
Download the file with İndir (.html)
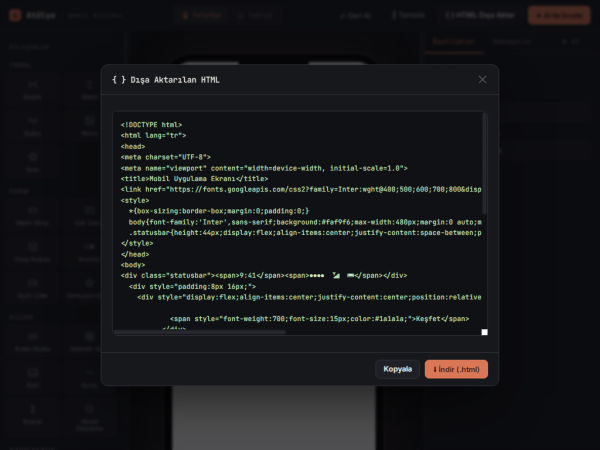(x=456, y=369)
